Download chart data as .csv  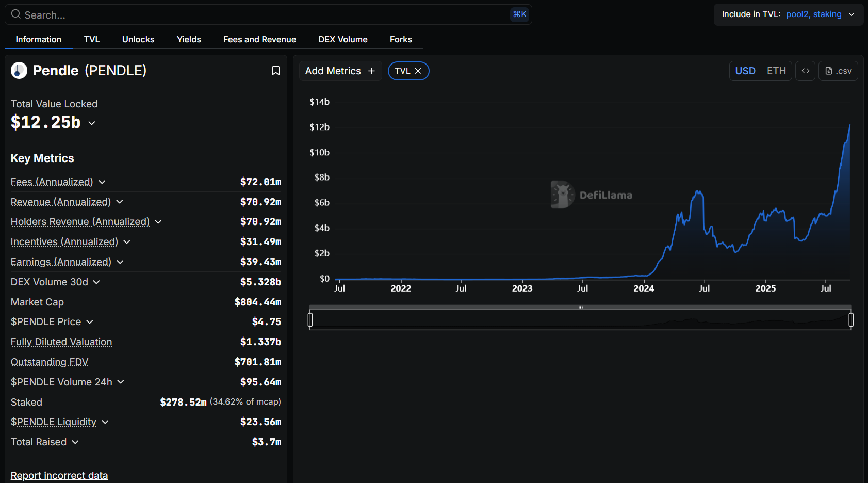coord(838,71)
